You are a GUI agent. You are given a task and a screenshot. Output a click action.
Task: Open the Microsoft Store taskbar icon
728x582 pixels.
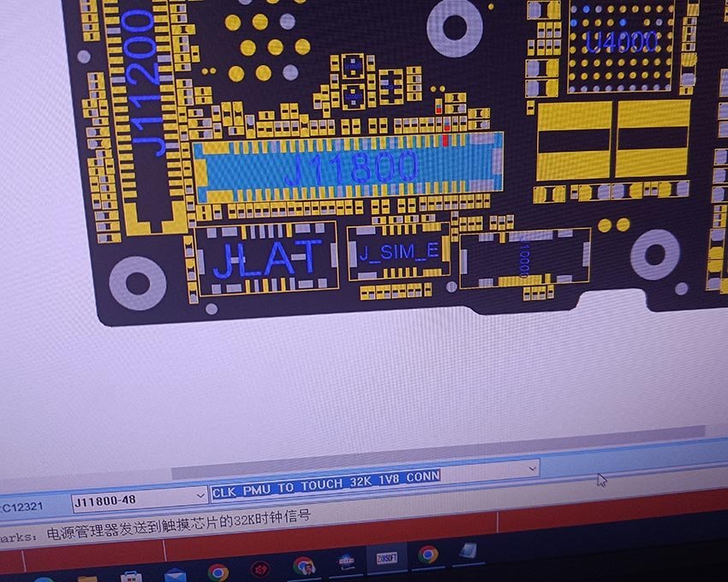pyautogui.click(x=132, y=577)
